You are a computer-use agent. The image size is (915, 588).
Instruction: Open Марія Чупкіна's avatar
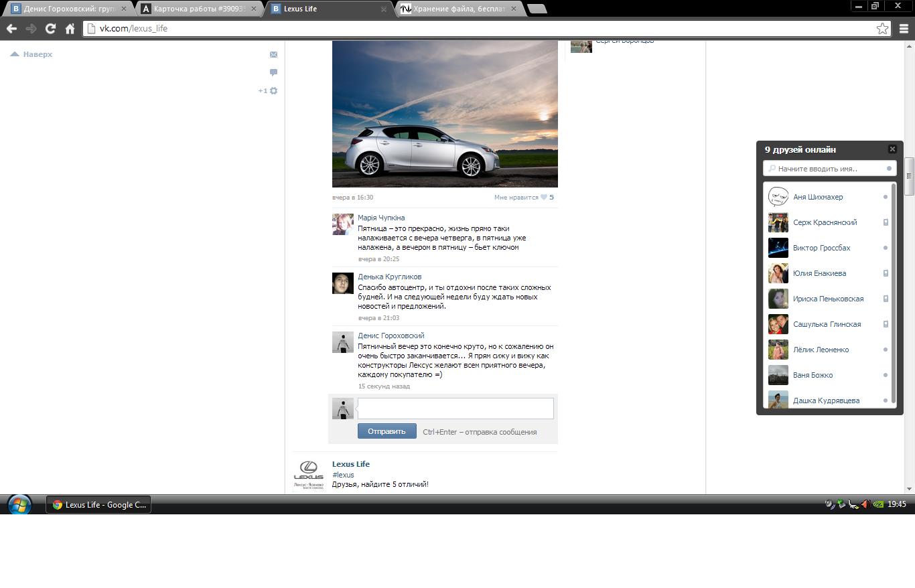pyautogui.click(x=343, y=224)
